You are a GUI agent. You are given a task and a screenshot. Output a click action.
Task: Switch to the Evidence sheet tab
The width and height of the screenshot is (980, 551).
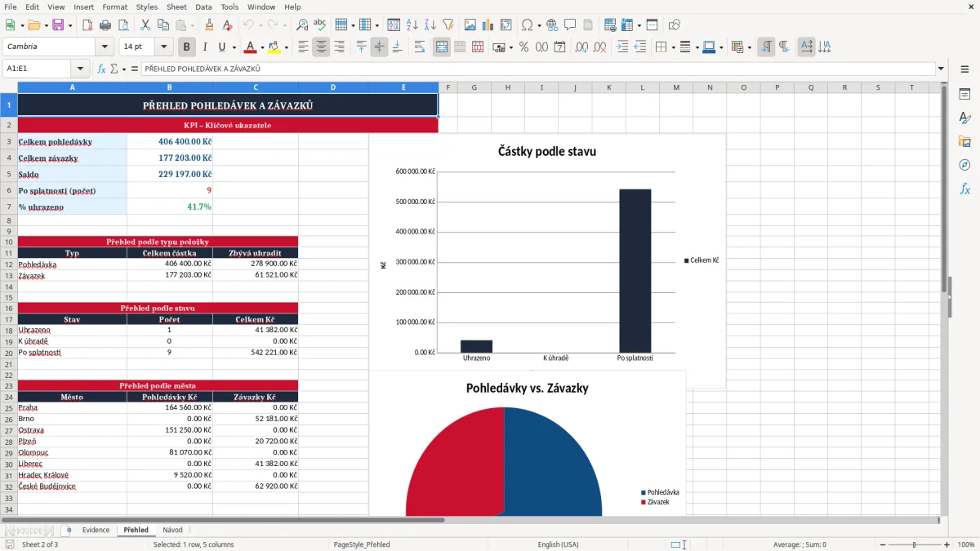coord(96,530)
